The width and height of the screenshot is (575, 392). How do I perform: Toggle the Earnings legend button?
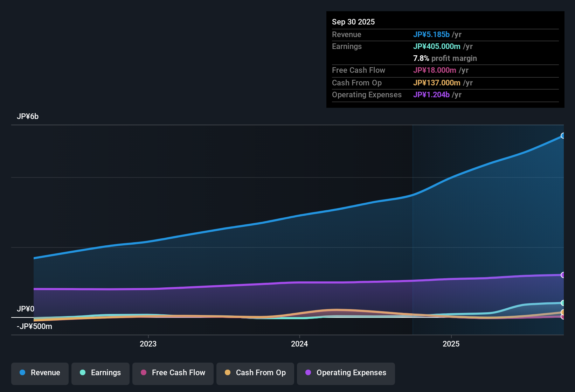(x=101, y=373)
